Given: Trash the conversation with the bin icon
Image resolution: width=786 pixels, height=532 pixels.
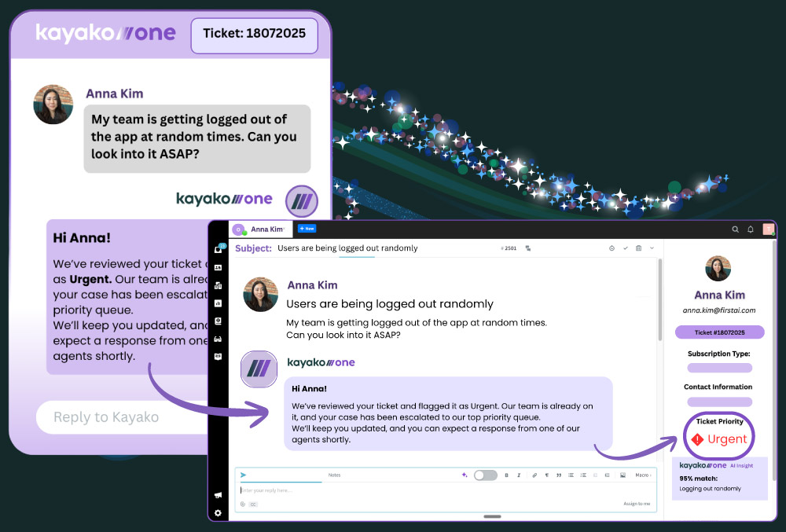Looking at the screenshot, I should (638, 248).
